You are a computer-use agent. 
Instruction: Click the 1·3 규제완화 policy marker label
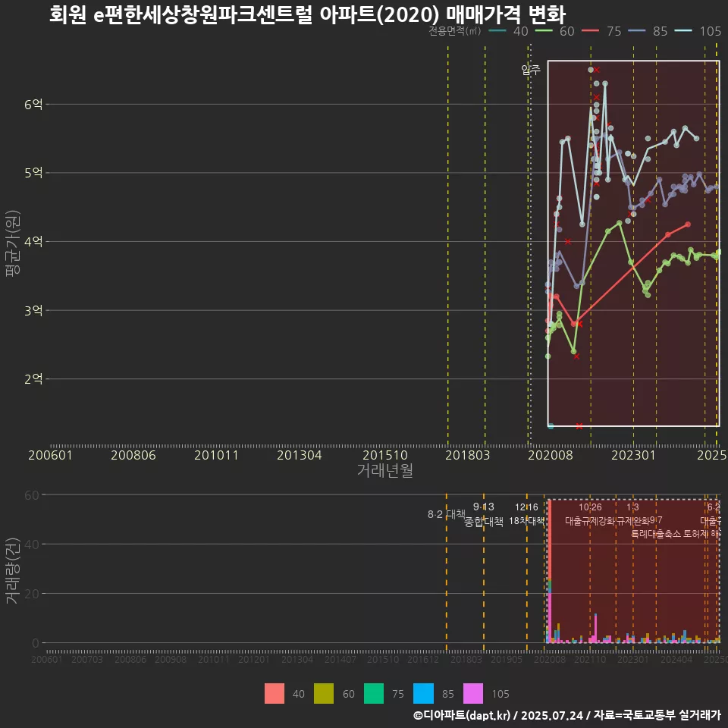(x=632, y=514)
